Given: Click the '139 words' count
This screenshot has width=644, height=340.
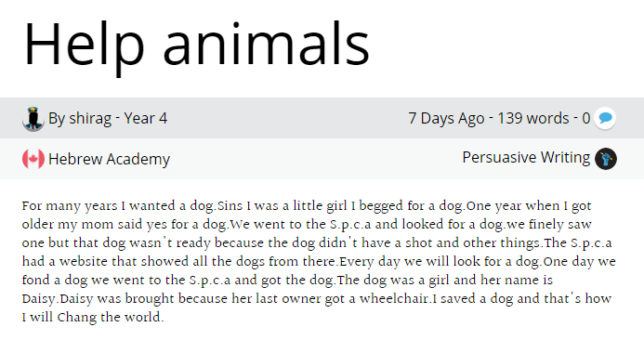Looking at the screenshot, I should (533, 118).
